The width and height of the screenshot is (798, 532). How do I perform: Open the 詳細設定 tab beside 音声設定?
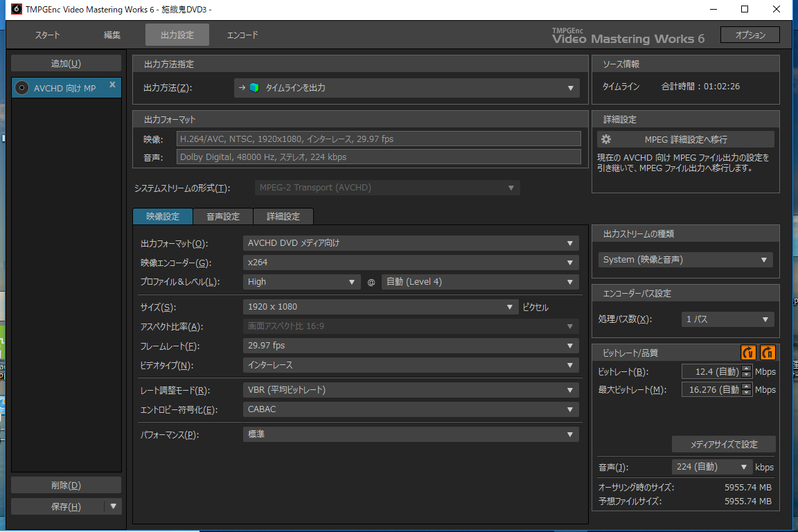coord(283,216)
